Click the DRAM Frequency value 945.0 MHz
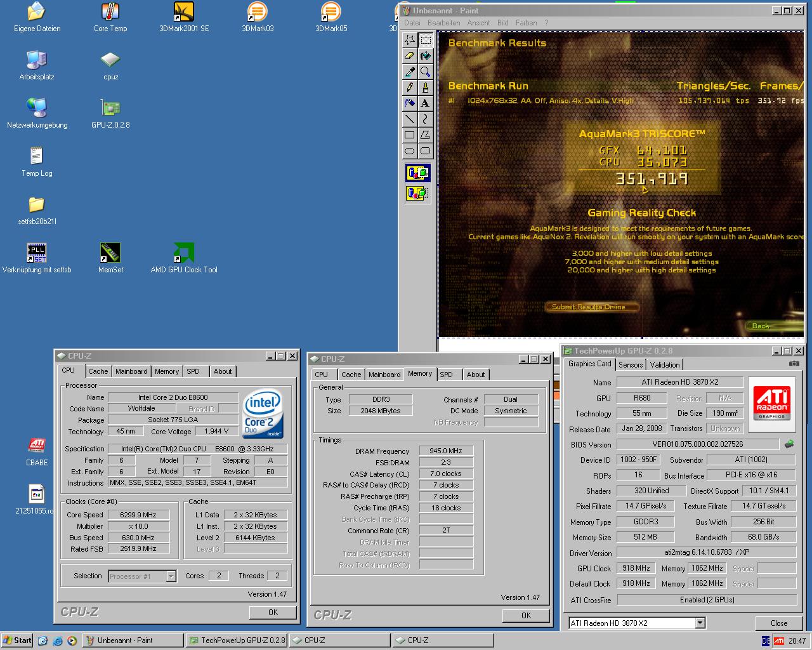 coord(446,451)
